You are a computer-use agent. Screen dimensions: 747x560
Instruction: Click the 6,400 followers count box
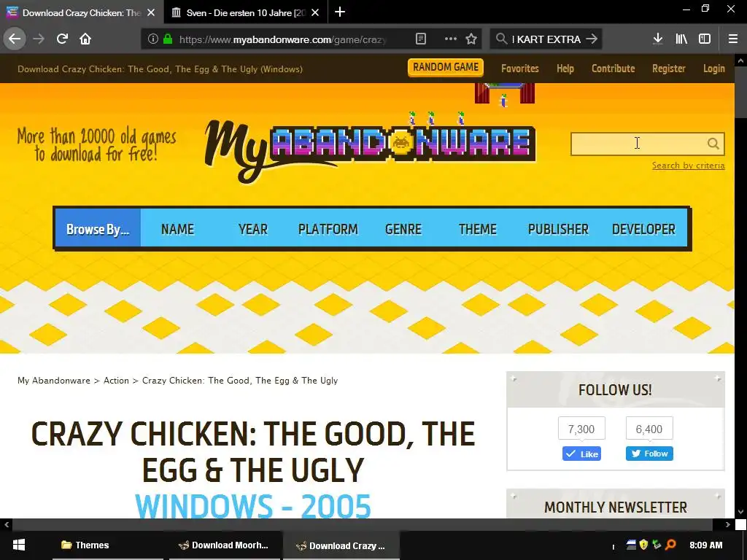coord(649,429)
